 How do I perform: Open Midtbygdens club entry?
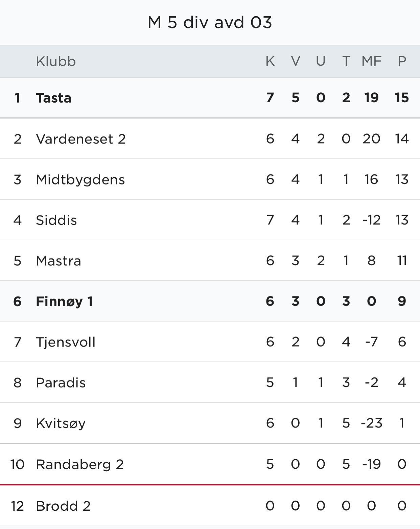click(x=80, y=180)
